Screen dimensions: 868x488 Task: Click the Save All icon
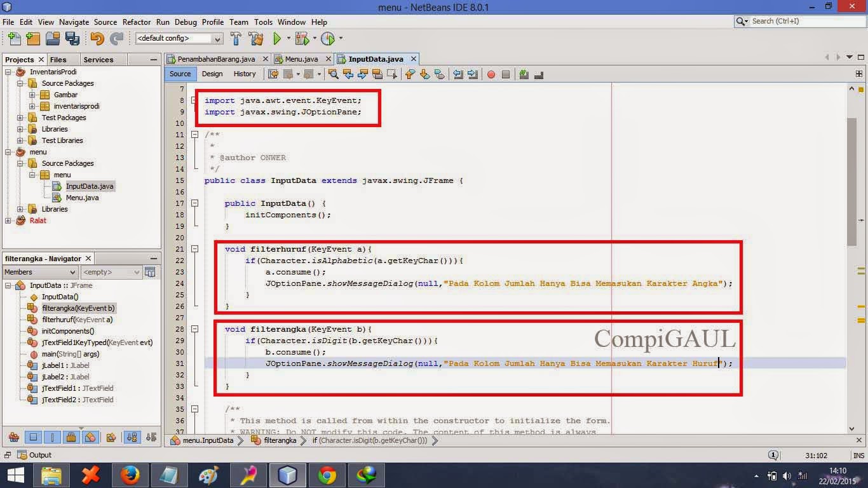click(x=72, y=39)
